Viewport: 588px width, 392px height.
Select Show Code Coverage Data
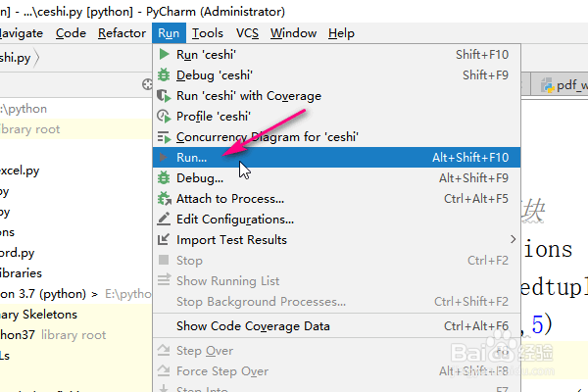click(253, 326)
